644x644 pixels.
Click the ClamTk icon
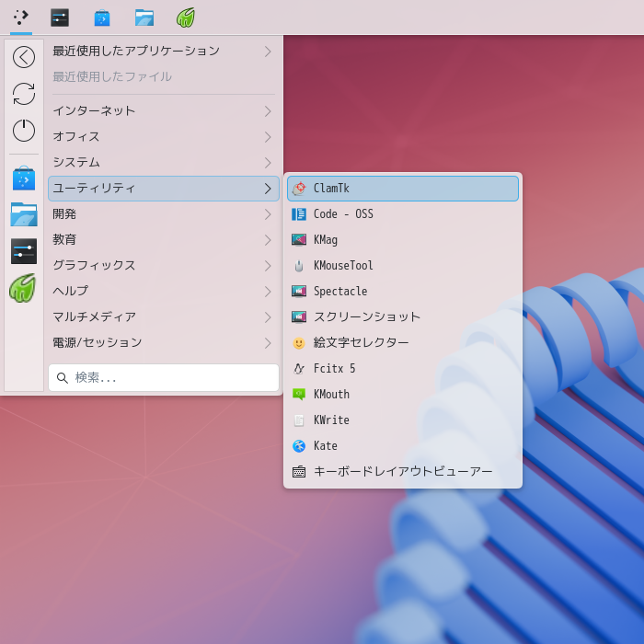(299, 189)
